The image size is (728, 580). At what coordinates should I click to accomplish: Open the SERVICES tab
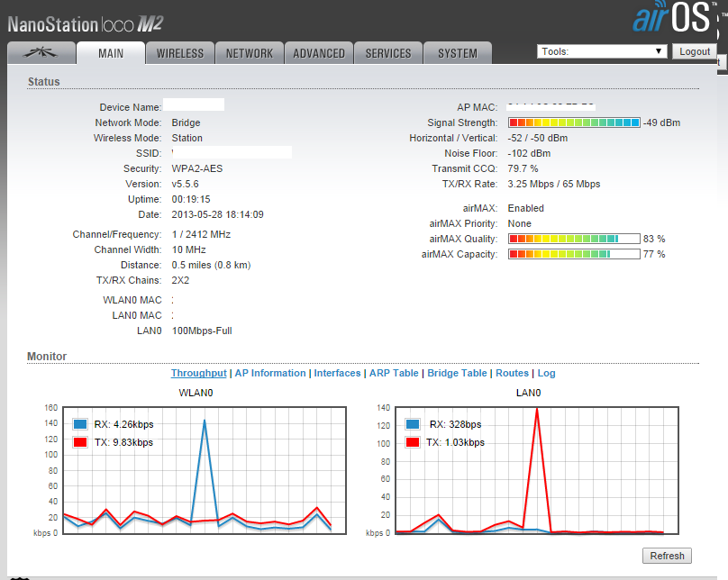[x=388, y=53]
